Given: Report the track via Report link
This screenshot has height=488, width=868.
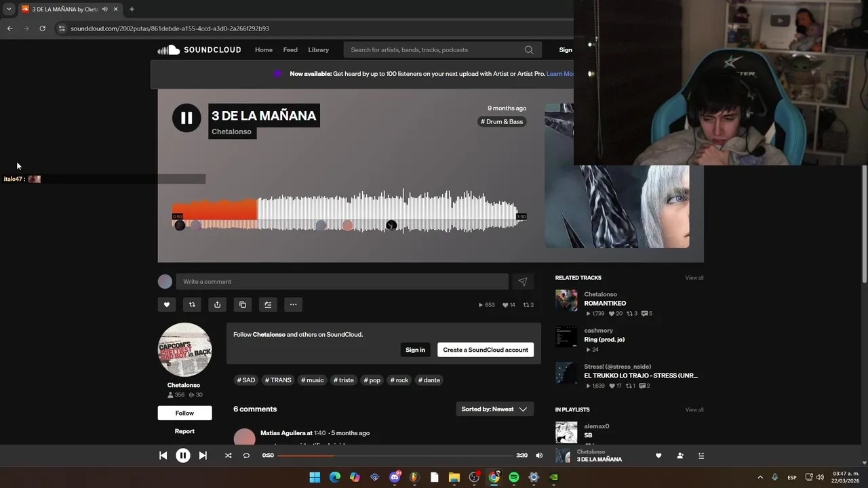Looking at the screenshot, I should click(x=184, y=431).
